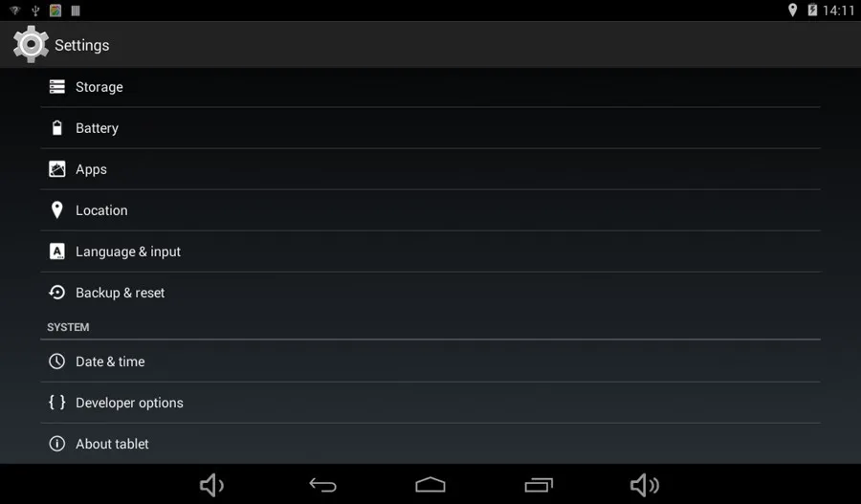Select Developer options entry

[430, 403]
